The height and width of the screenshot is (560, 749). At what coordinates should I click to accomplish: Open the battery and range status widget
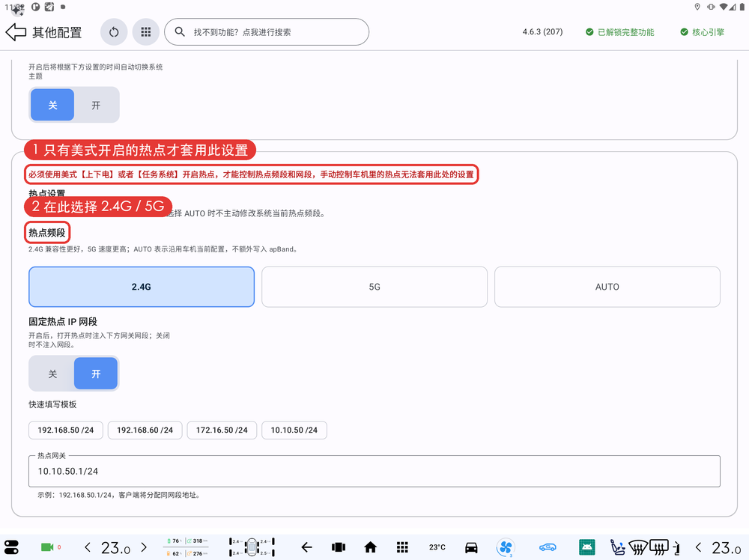tap(187, 547)
